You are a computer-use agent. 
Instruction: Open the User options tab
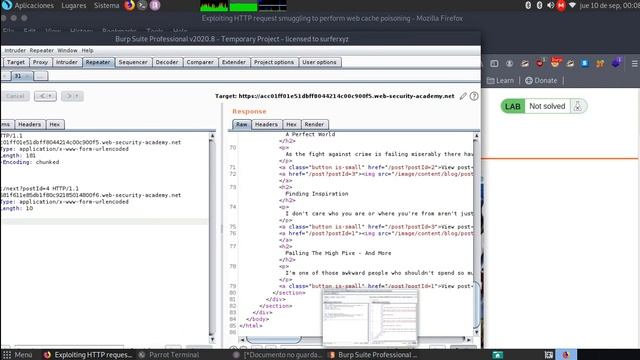click(319, 62)
